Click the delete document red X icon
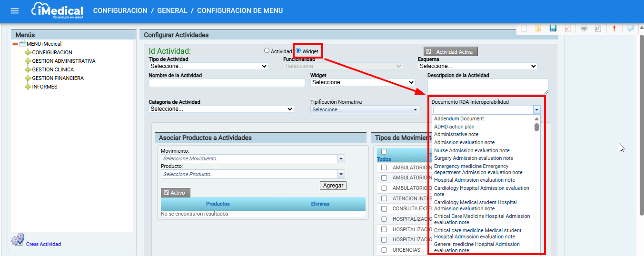 (x=567, y=29)
